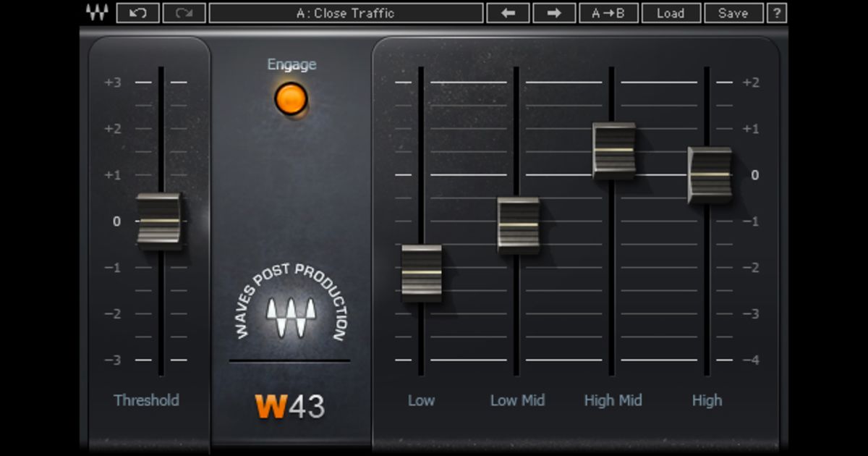The width and height of the screenshot is (868, 456).
Task: Open the preset selector showing Close Traffic
Action: coord(345,12)
